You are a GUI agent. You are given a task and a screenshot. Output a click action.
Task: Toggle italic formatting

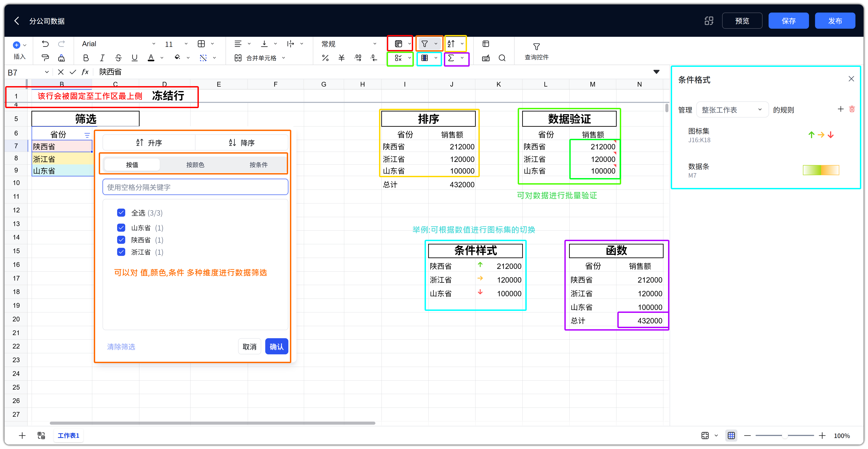coord(102,58)
